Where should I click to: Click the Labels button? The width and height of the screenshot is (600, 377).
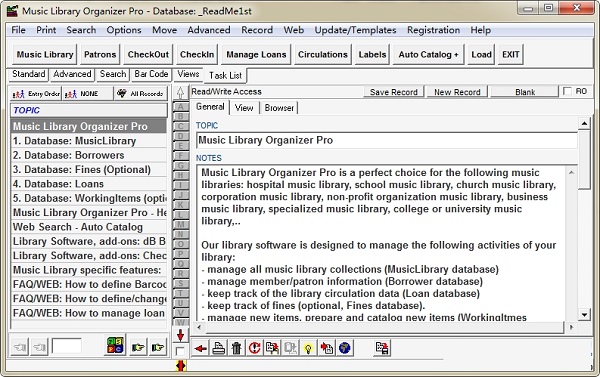tap(372, 54)
